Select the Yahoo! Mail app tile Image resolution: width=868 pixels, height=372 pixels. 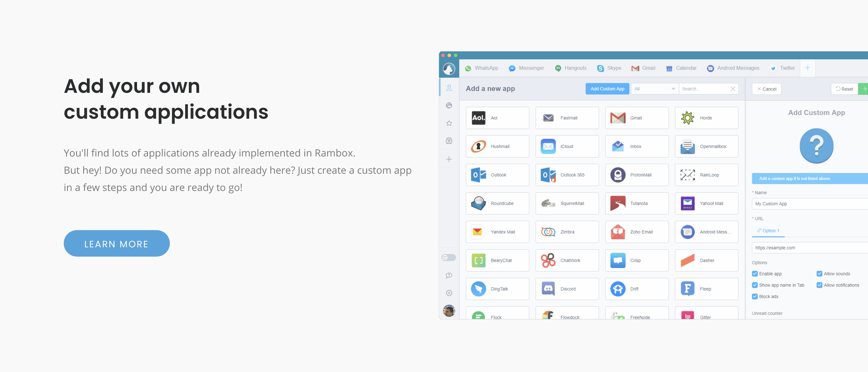pyautogui.click(x=707, y=203)
